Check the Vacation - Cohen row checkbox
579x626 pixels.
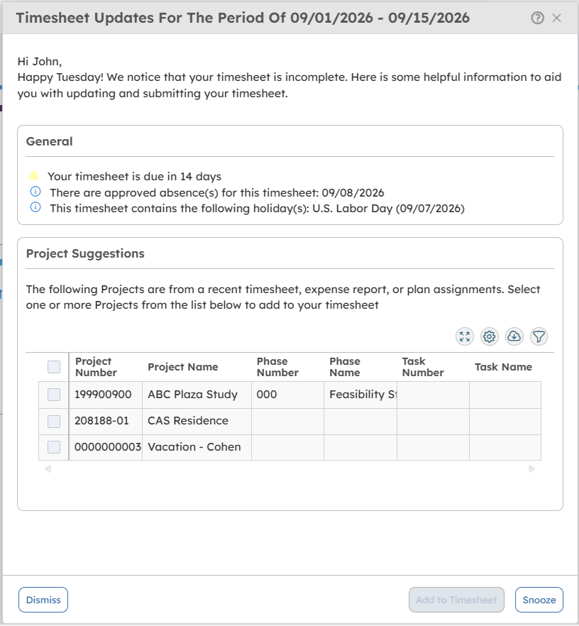coord(54,447)
